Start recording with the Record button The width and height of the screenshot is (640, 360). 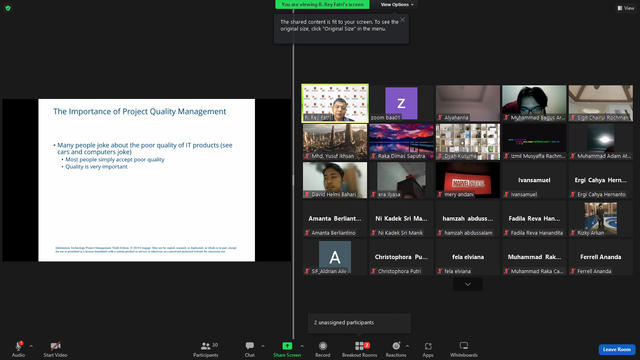322,349
